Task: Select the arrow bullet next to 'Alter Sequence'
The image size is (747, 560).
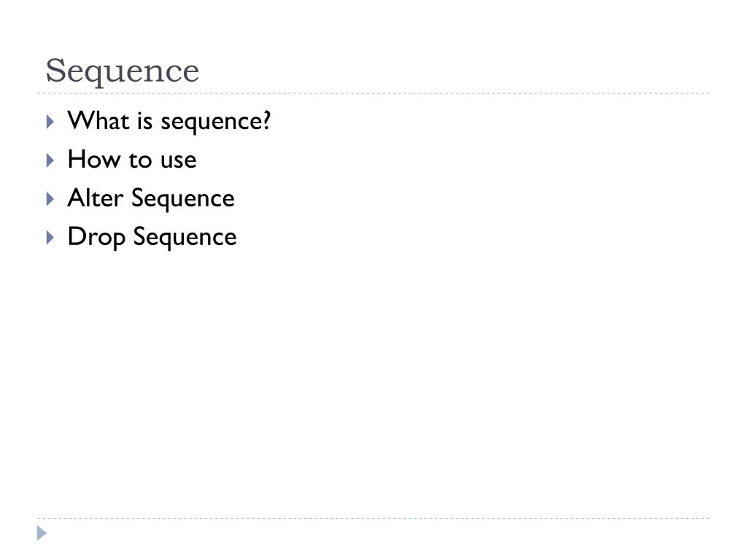Action: coord(50,199)
